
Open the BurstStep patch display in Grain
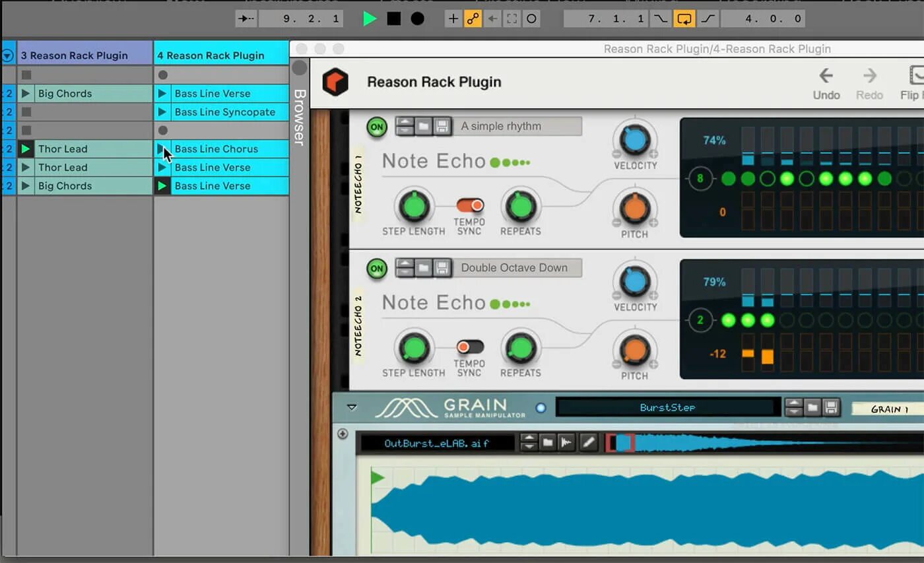click(667, 407)
